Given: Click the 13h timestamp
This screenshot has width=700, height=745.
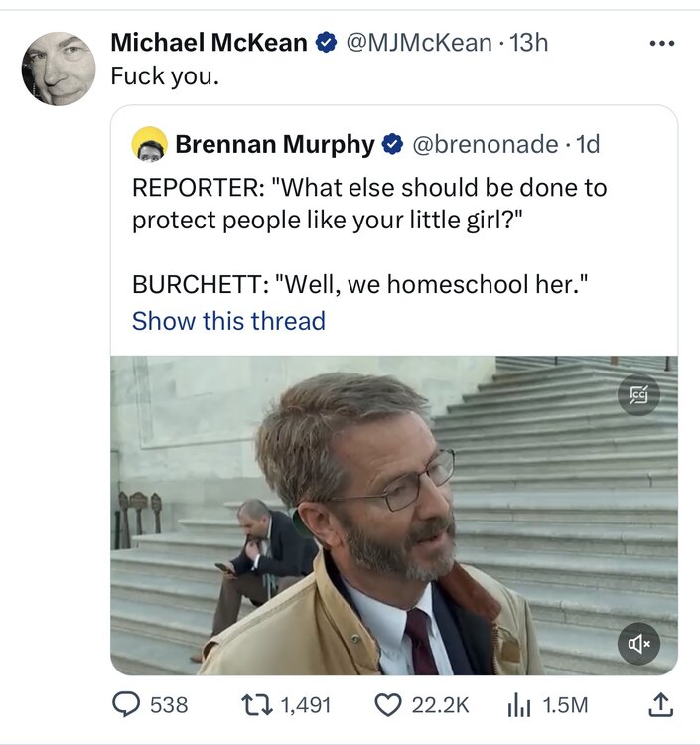Looking at the screenshot, I should (x=528, y=42).
